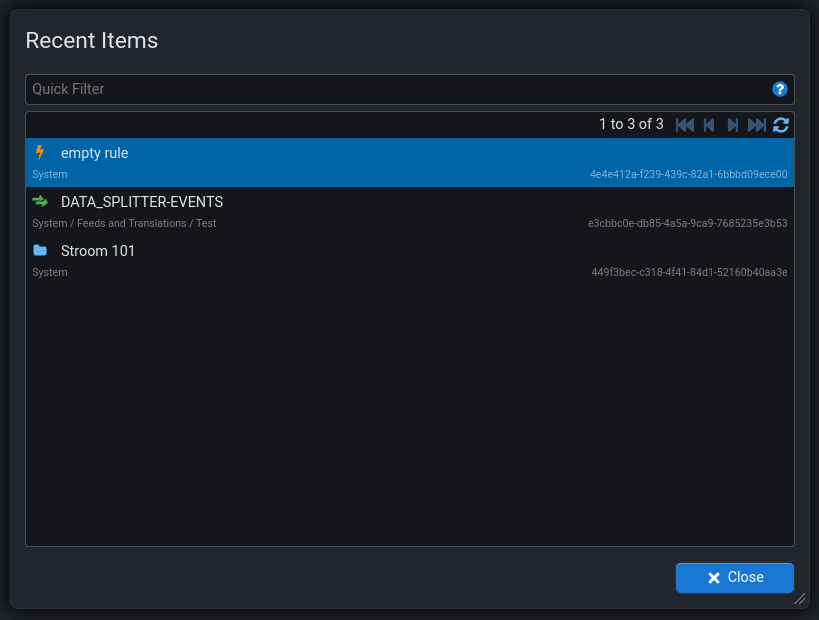The image size is (819, 620).
Task: Open the Quick Filter help icon
Action: [x=780, y=89]
